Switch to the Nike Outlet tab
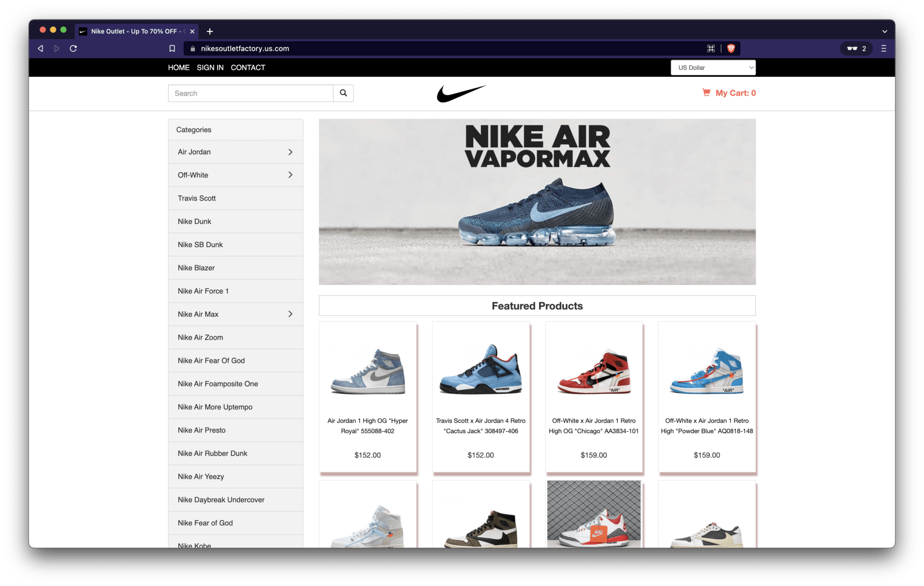Screen dimensions: 924x586 pos(133,31)
